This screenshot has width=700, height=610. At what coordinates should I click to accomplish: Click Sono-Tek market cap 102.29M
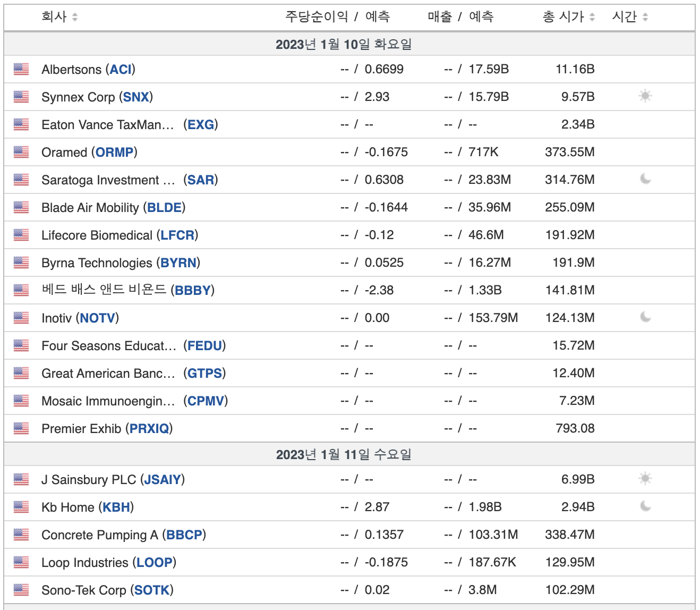(x=570, y=590)
